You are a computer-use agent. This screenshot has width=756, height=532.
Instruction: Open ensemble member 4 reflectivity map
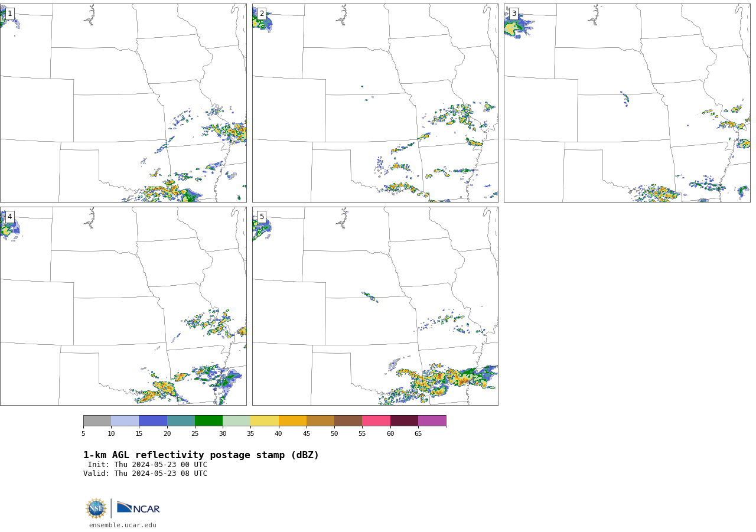click(123, 306)
